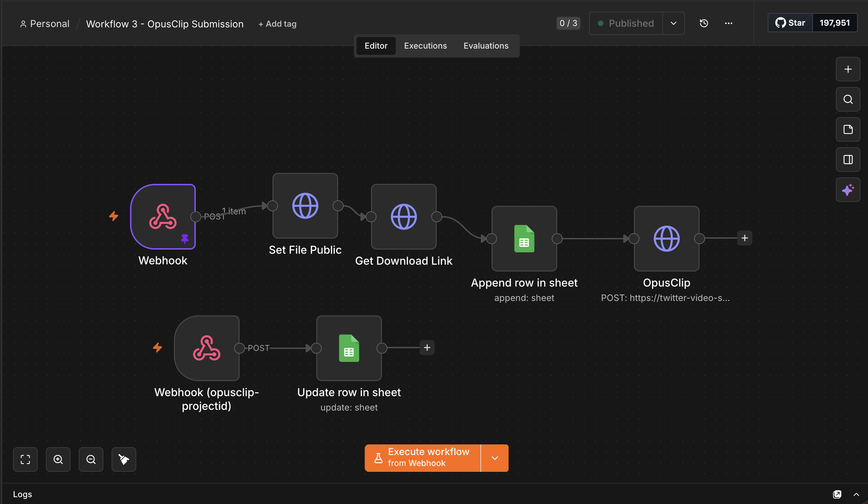The height and width of the screenshot is (504, 868).
Task: Open the OpusClip HTTP request node
Action: pyautogui.click(x=666, y=238)
